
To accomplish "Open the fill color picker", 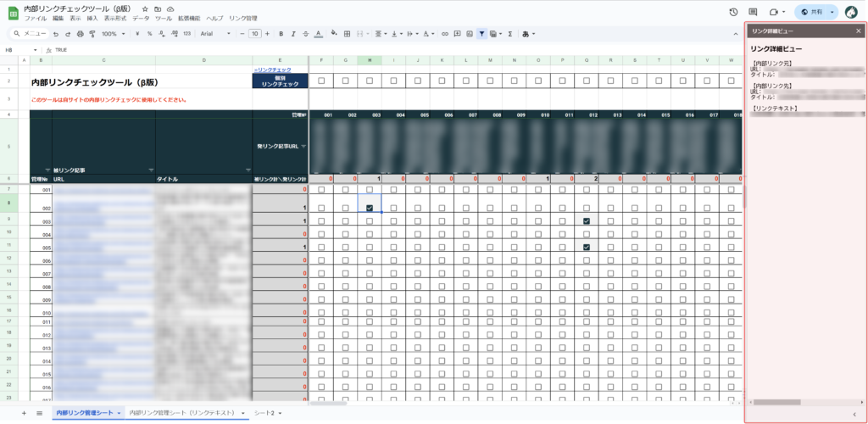I will click(333, 34).
